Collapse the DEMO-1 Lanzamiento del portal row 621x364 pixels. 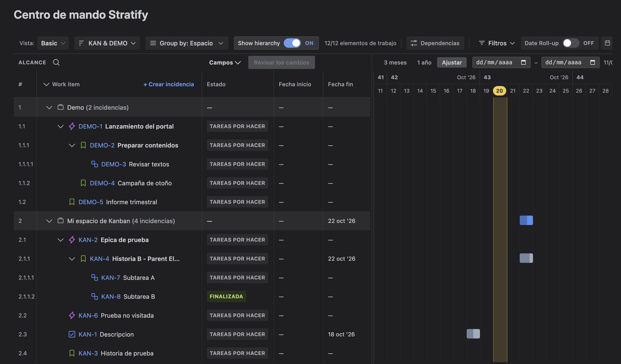coord(61,126)
